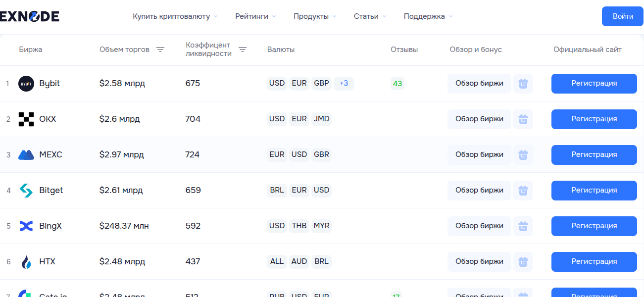The height and width of the screenshot is (297, 644).
Task: Open Обзор биржи for Bitget
Action: point(479,191)
